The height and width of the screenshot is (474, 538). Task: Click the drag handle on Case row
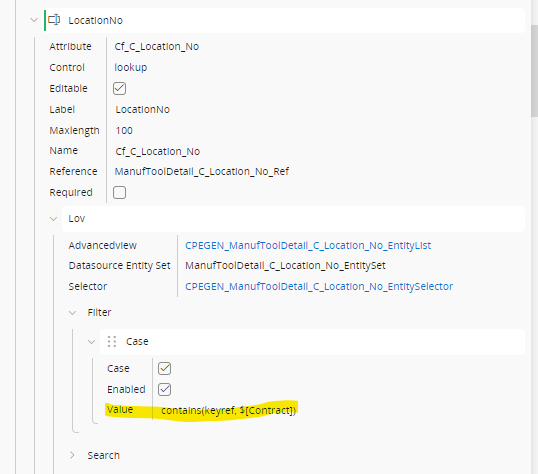[112, 342]
